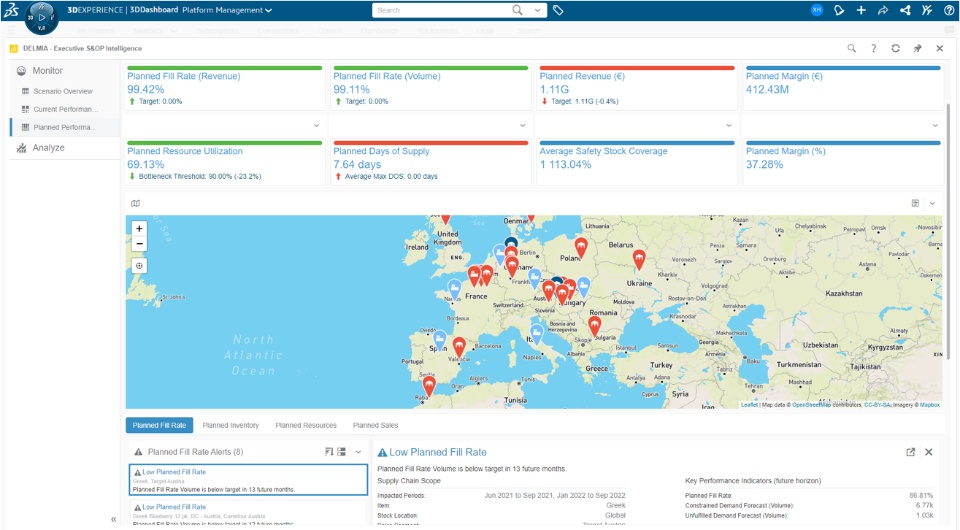Screen dimensions: 960x530
Task: Open the help question mark in top bar
Action: 948,10
